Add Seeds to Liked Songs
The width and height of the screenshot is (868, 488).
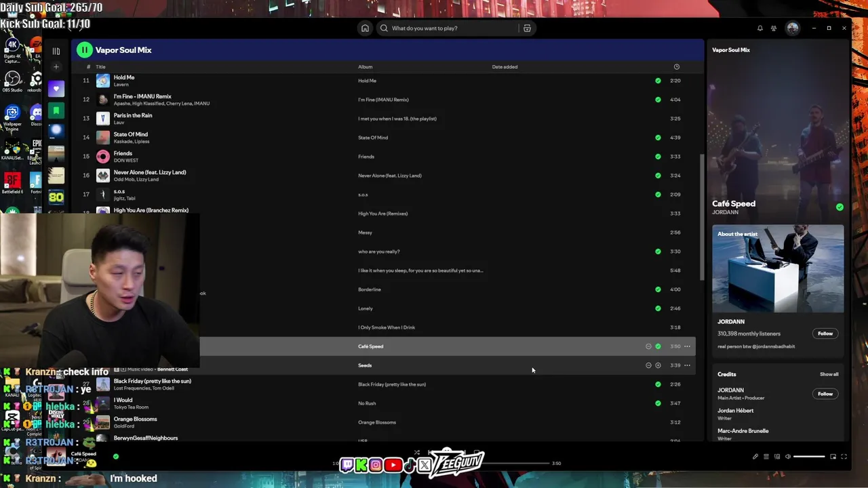tap(658, 365)
